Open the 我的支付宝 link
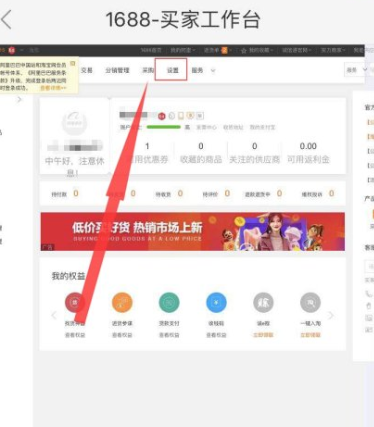 (263, 127)
